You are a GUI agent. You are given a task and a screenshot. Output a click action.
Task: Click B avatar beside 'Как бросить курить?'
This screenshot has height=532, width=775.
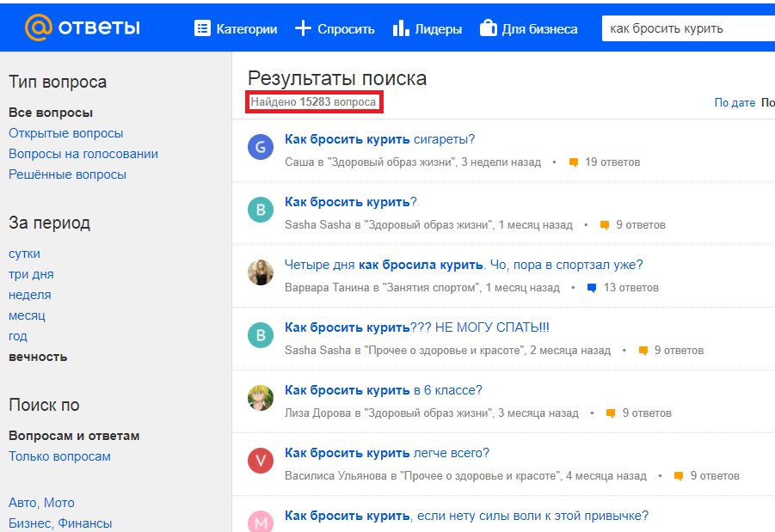click(261, 210)
